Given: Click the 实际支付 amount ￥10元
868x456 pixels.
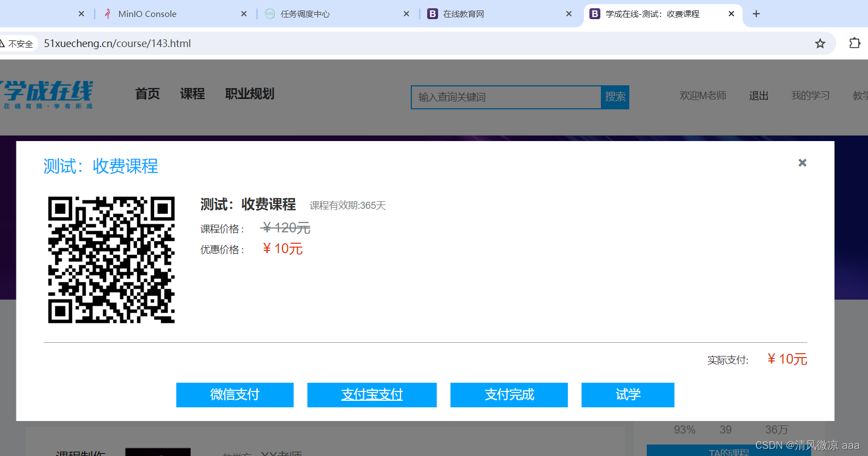Looking at the screenshot, I should [787, 359].
